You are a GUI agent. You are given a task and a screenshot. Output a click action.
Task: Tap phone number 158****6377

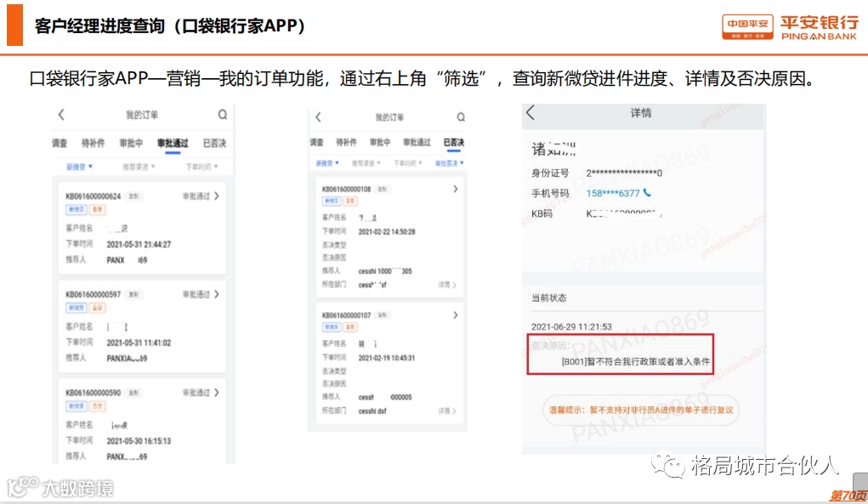tap(613, 193)
